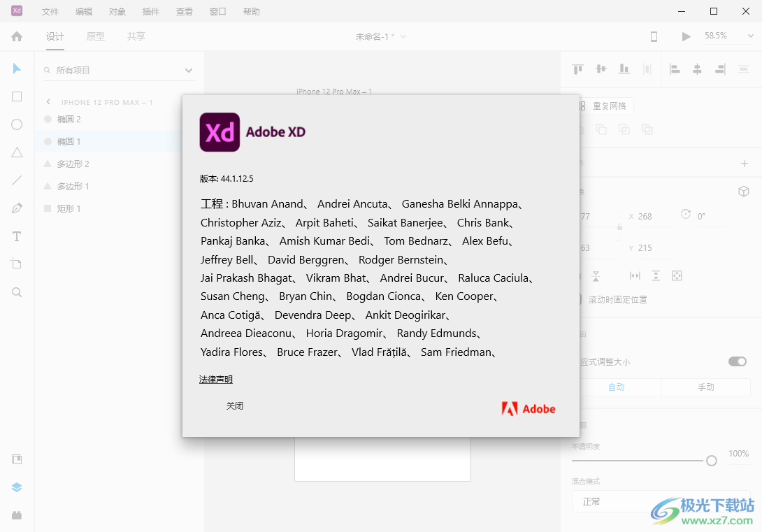Open the 编辑 menu

pyautogui.click(x=84, y=12)
